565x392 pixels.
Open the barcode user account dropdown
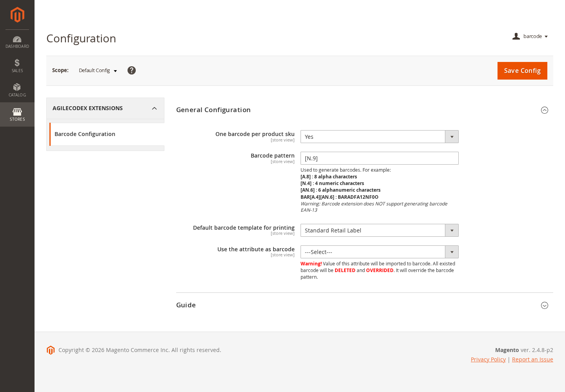tap(530, 36)
